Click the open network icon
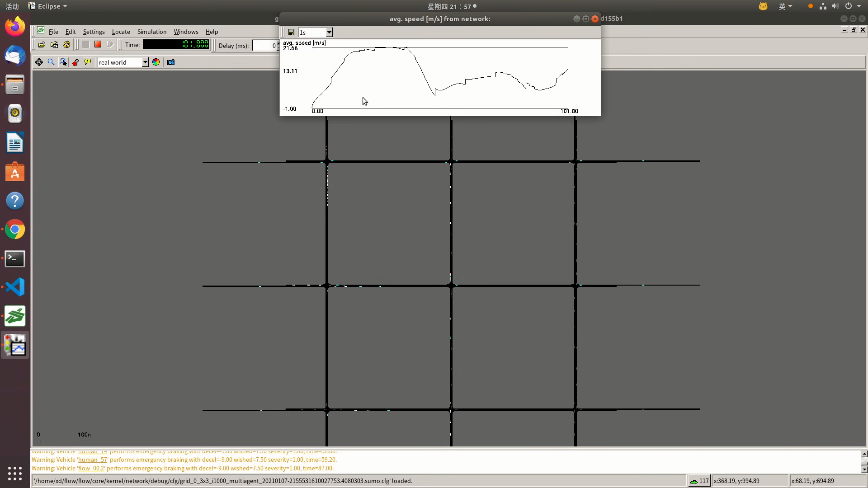This screenshot has width=868, height=488. point(54,45)
